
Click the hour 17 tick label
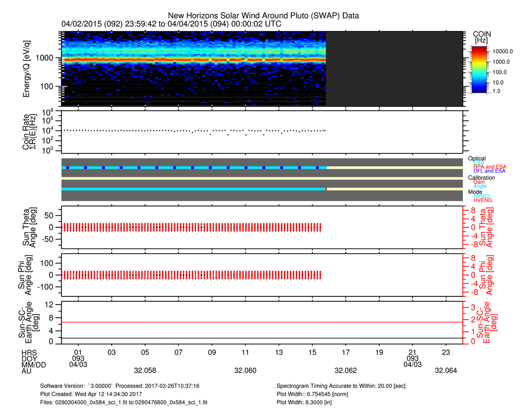click(x=346, y=352)
